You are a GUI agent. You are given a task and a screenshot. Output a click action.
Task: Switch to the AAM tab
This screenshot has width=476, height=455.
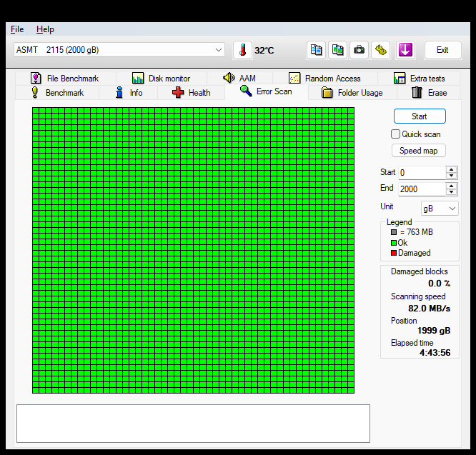pos(240,79)
